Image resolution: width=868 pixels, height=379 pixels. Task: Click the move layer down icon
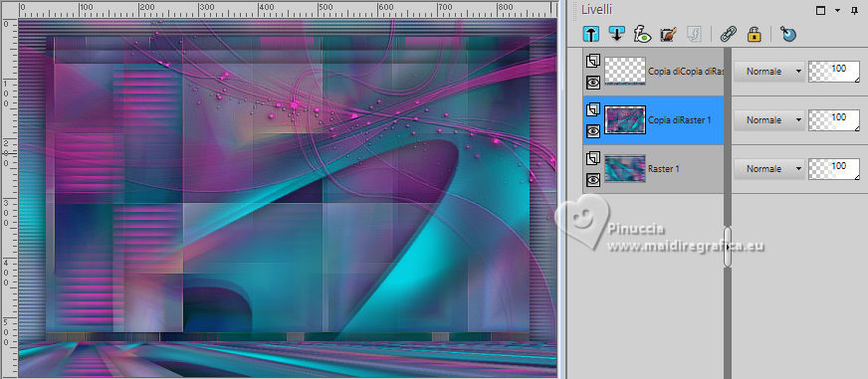616,34
